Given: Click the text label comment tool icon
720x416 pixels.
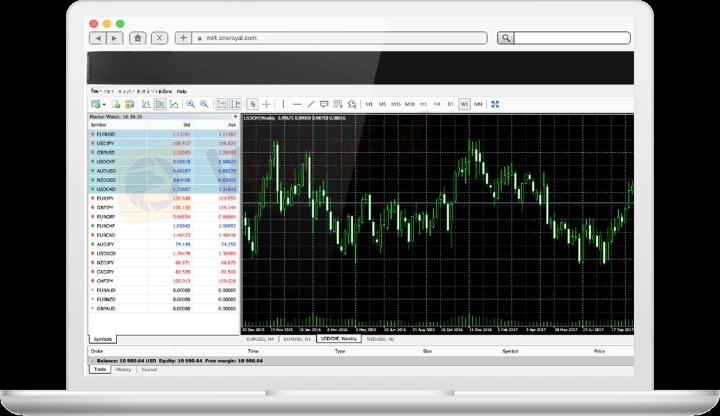Looking at the screenshot, I should tap(324, 104).
